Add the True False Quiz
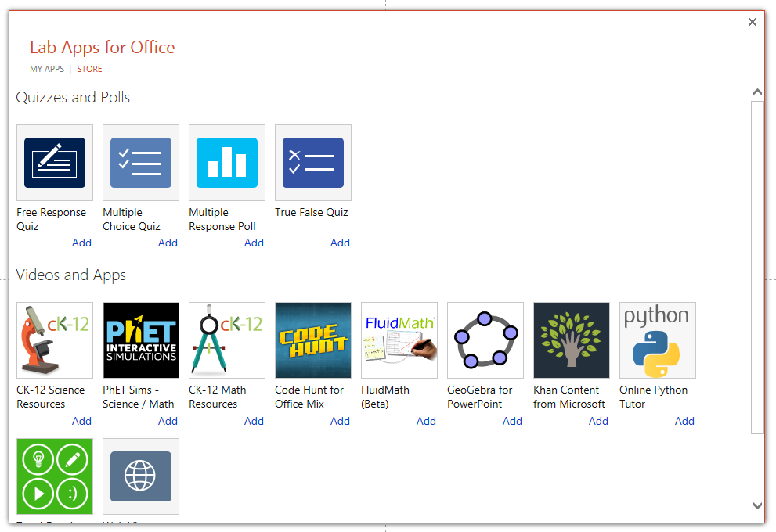The height and width of the screenshot is (532, 776). pos(340,243)
